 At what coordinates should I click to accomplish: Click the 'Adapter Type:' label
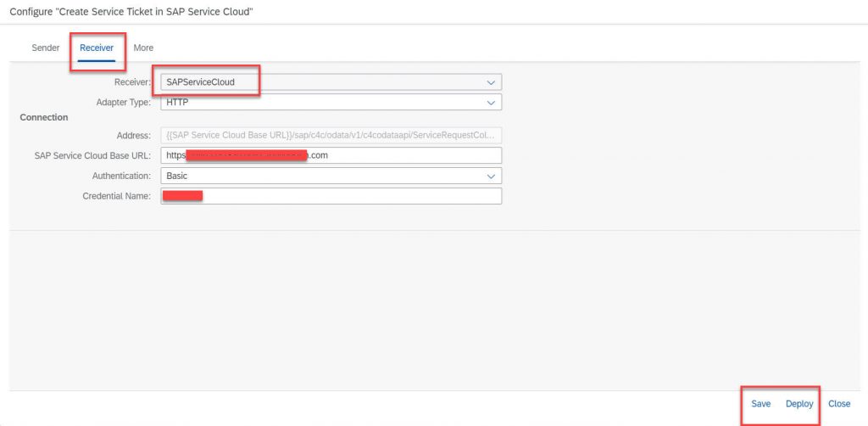click(x=124, y=102)
